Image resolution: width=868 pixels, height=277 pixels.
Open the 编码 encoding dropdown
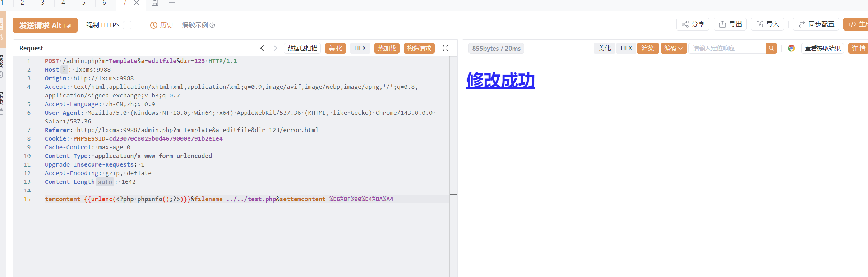click(x=674, y=48)
